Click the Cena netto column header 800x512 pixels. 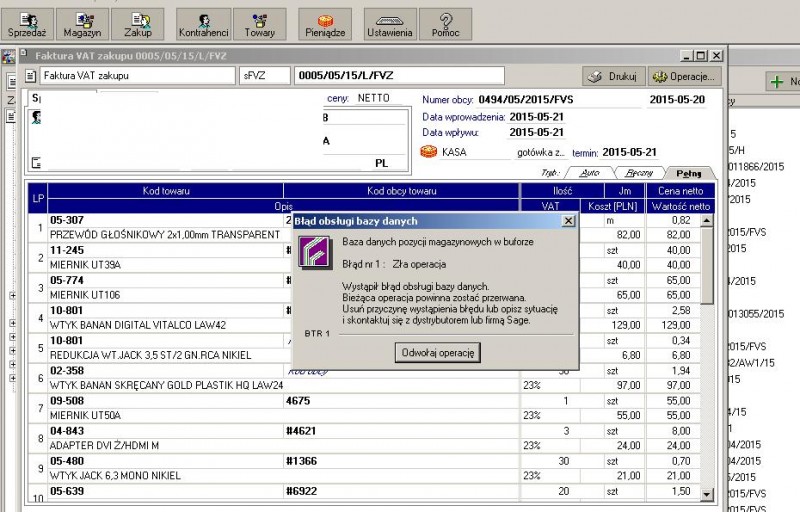(680, 191)
